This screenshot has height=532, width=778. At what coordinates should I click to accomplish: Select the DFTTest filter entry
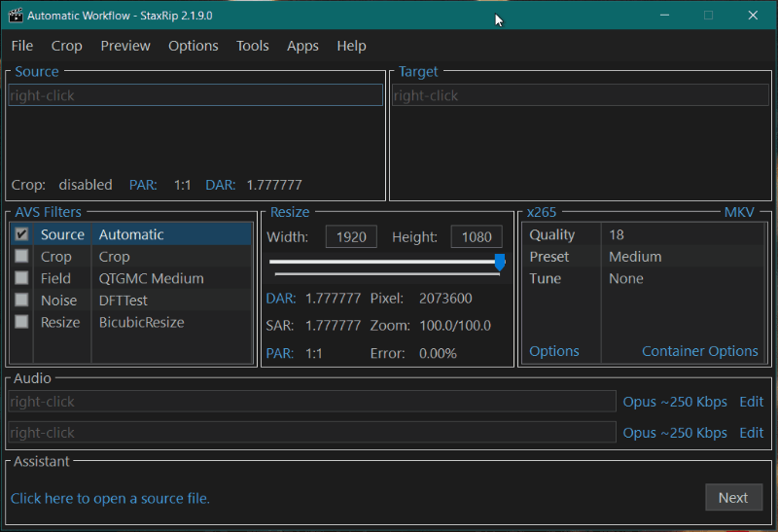124,301
